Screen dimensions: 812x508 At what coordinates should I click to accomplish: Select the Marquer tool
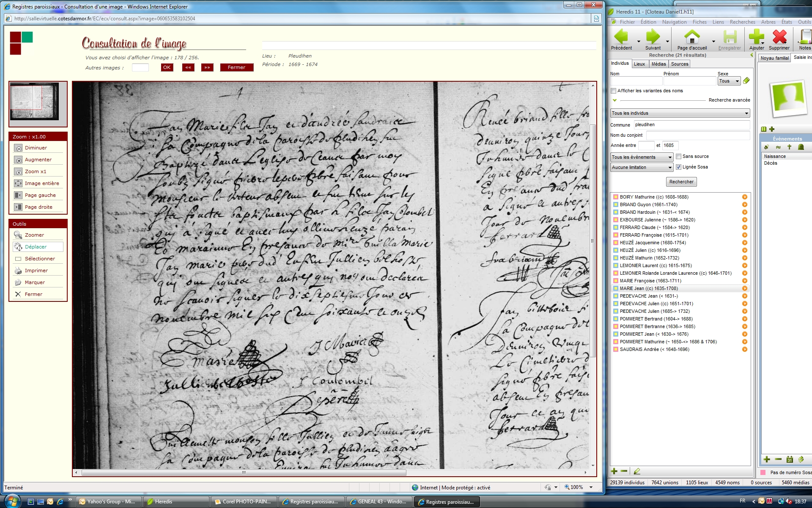click(x=34, y=282)
